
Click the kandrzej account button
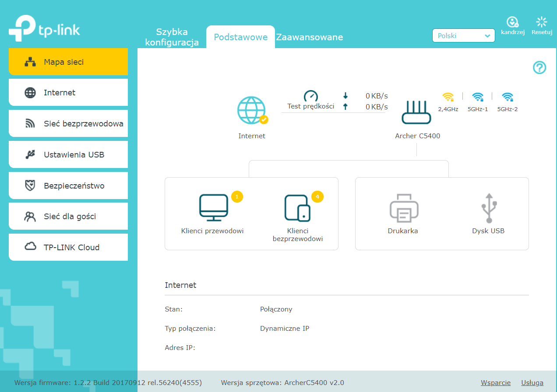point(512,26)
